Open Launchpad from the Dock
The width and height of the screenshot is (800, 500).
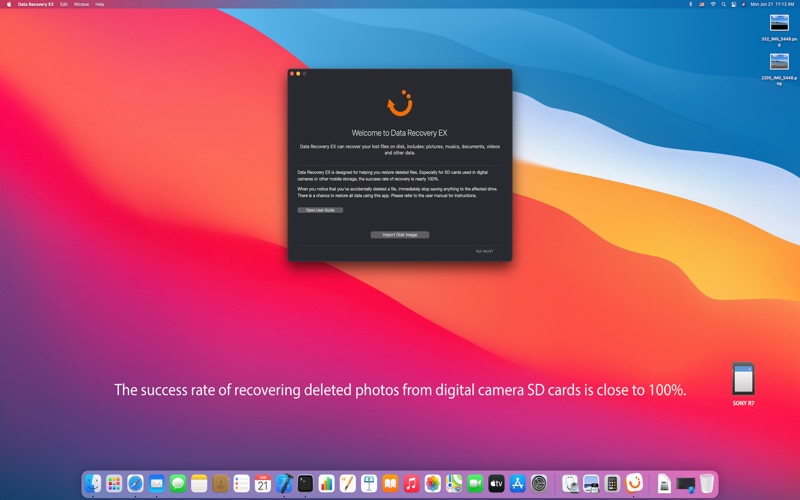(114, 483)
